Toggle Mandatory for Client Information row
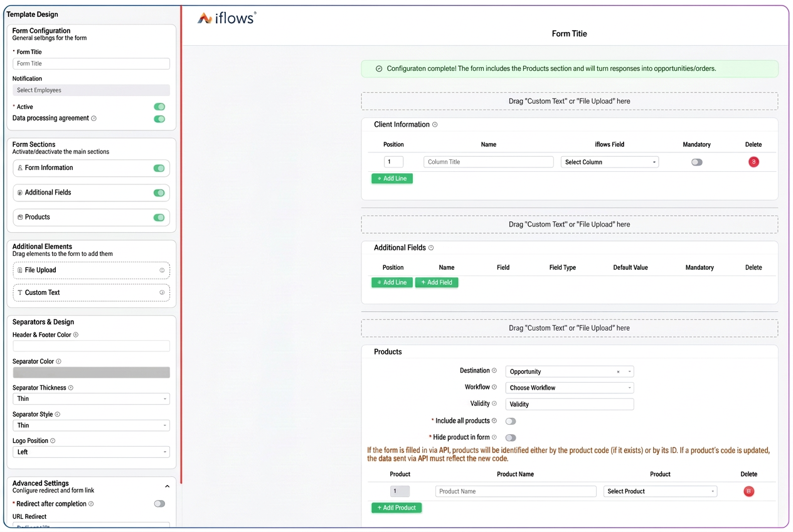This screenshot has width=793, height=532. click(x=697, y=162)
